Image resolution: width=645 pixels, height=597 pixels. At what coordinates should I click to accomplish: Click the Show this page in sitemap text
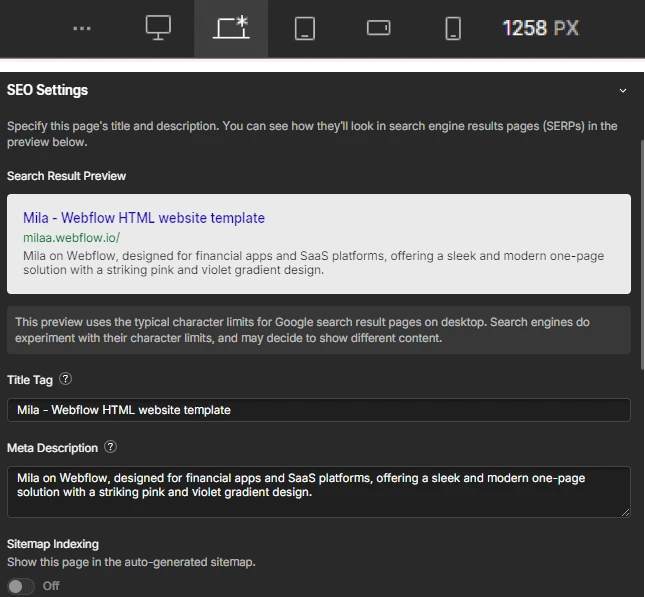(x=131, y=562)
